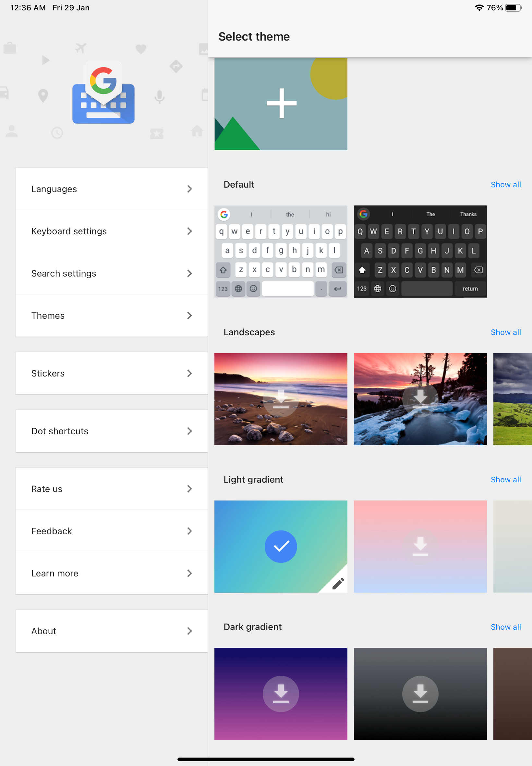Expand the Languages settings
Viewport: 532px width, 766px height.
click(111, 189)
